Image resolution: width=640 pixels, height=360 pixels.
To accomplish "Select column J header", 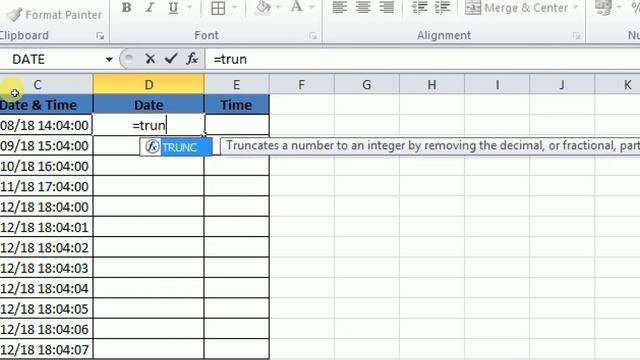I will [x=562, y=84].
